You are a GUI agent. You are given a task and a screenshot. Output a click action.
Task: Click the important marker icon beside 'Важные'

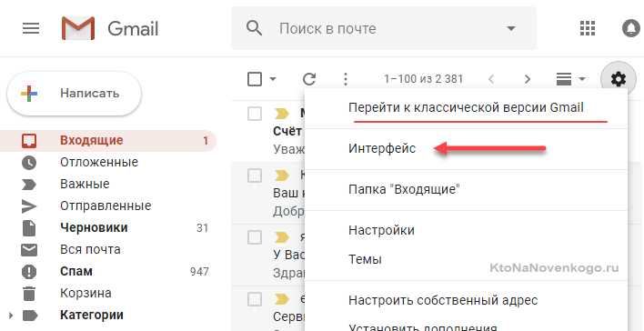click(29, 185)
